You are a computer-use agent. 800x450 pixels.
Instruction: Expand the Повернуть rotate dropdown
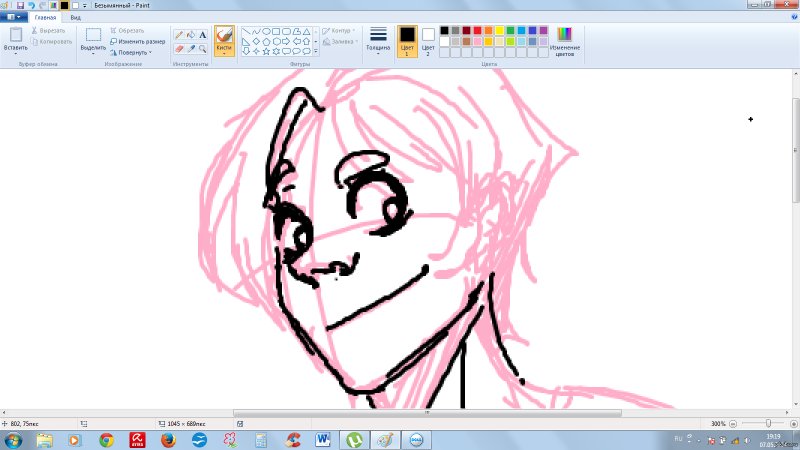click(x=134, y=52)
